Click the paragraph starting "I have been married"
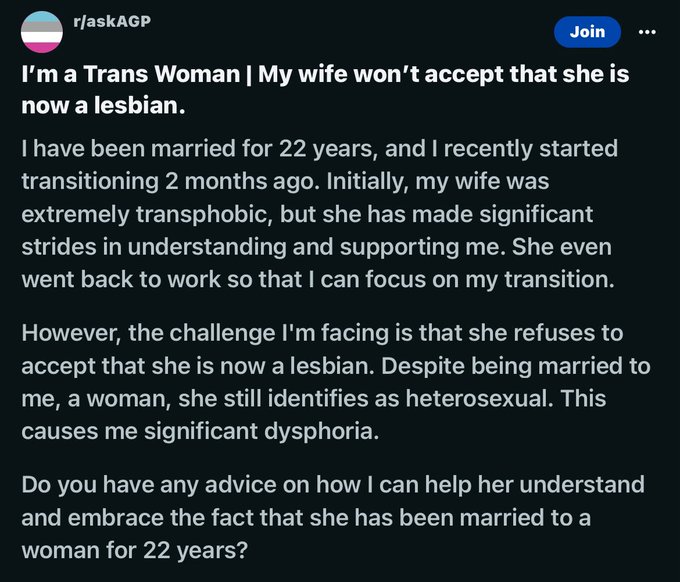680x582 pixels. (x=320, y=215)
